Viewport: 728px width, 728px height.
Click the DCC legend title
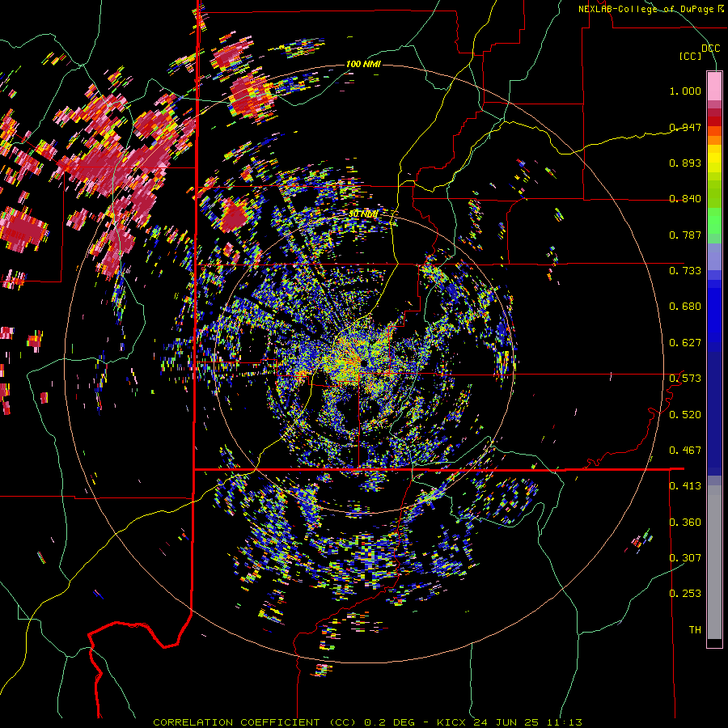tap(710, 49)
